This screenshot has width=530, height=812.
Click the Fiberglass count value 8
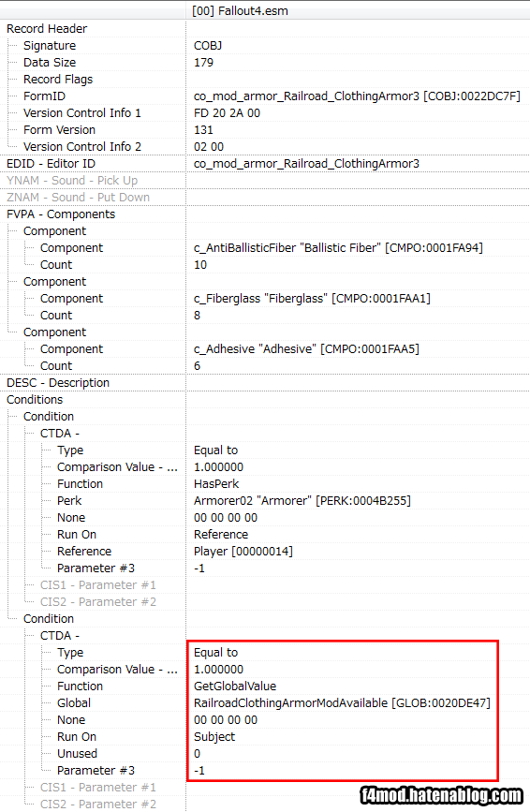(x=198, y=316)
